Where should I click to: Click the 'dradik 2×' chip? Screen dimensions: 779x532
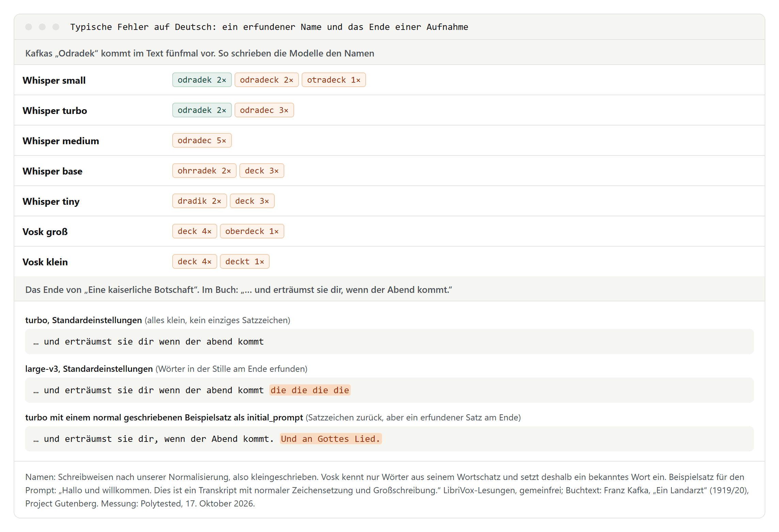click(x=200, y=201)
